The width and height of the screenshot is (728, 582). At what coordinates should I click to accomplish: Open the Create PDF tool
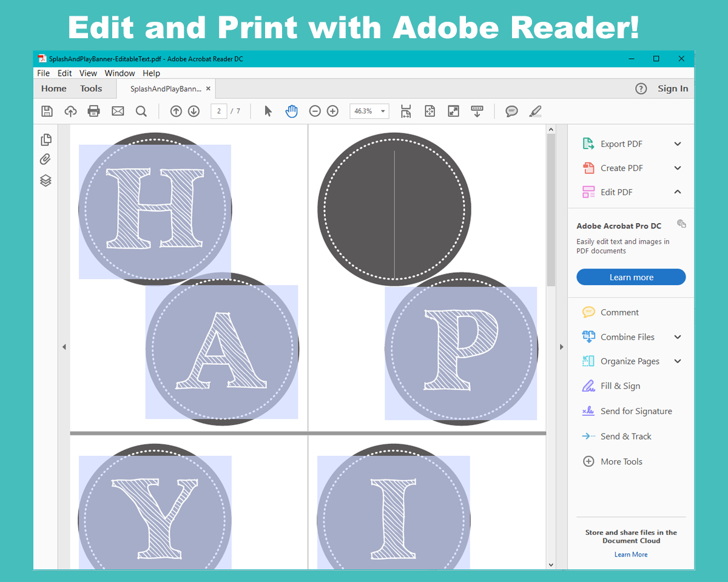click(622, 168)
